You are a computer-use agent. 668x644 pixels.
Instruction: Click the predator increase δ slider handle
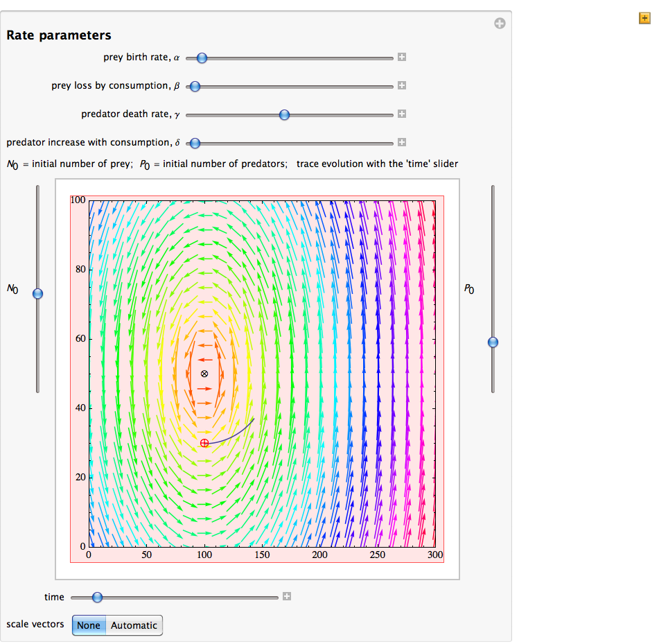(x=195, y=143)
